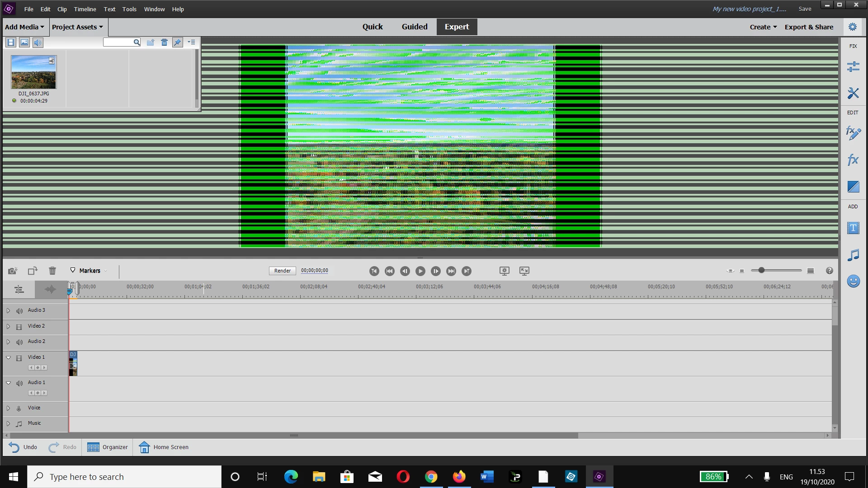Open the Applied Effects panel
Viewport: 868px width, 488px height.
(x=853, y=133)
